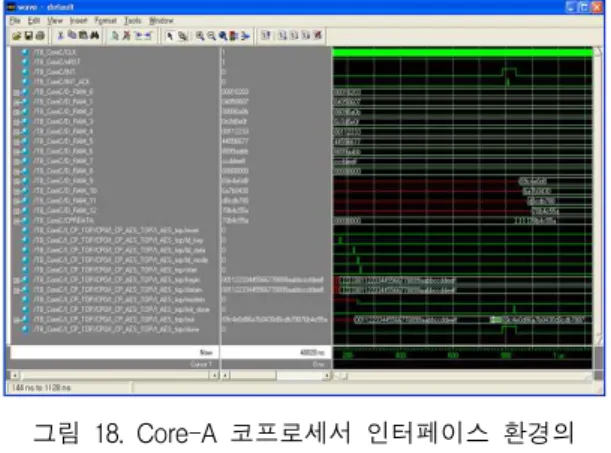Click the Zoom In magnifier icon

[200, 36]
